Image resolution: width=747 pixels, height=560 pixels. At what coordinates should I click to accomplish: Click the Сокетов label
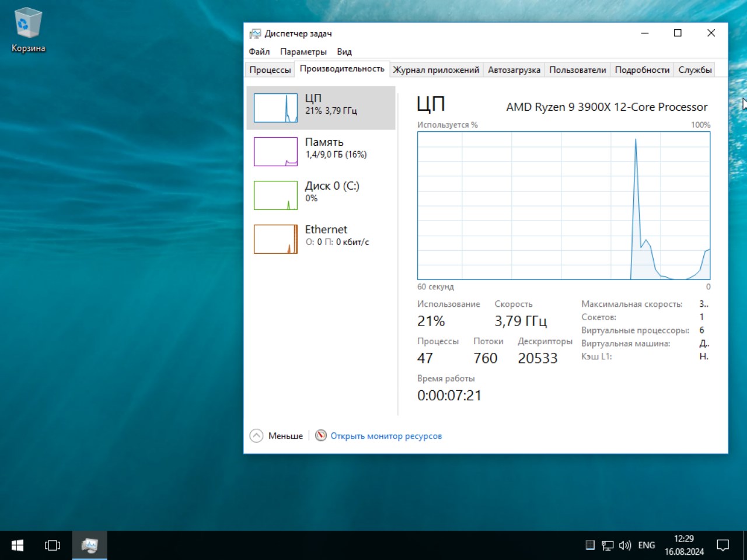[x=599, y=317]
